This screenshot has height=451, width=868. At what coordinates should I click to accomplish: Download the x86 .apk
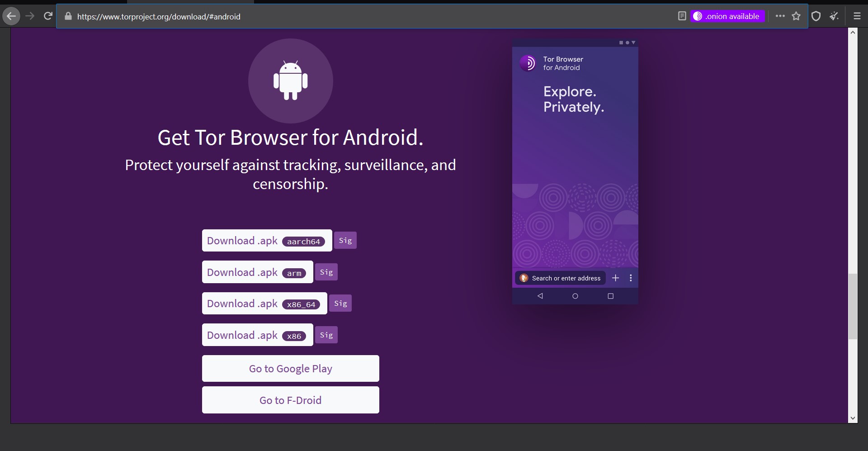point(258,335)
